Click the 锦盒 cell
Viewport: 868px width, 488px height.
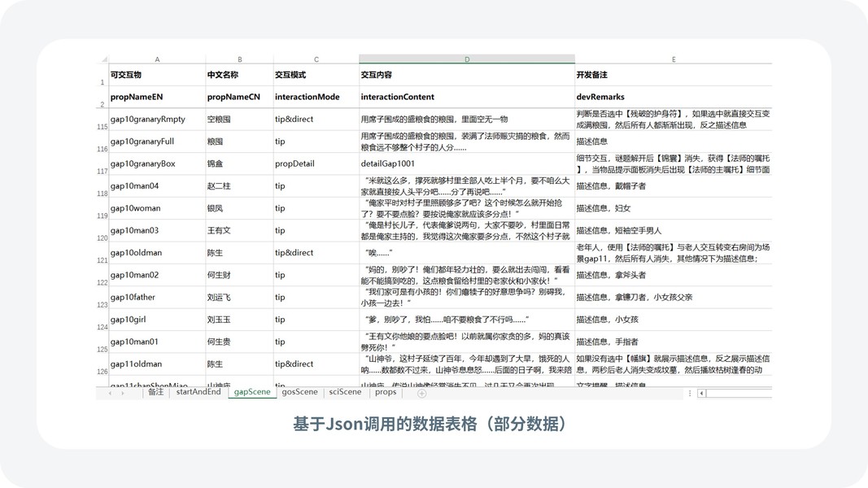point(240,163)
